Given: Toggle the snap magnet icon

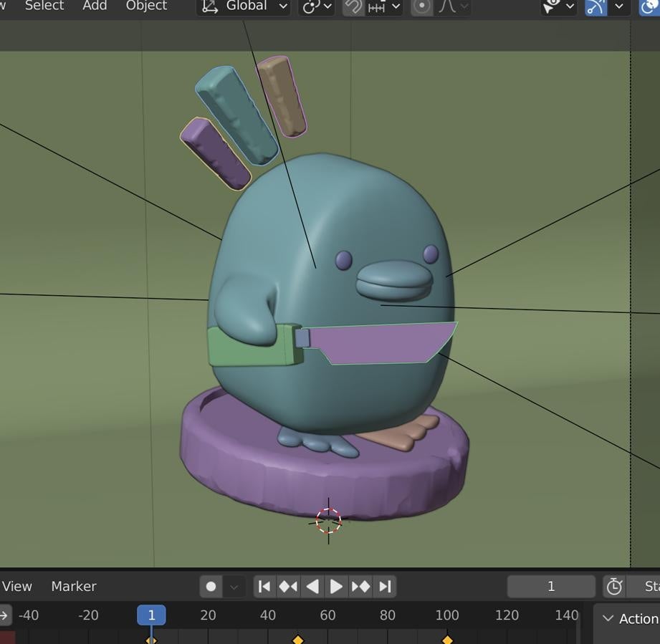Looking at the screenshot, I should (353, 6).
